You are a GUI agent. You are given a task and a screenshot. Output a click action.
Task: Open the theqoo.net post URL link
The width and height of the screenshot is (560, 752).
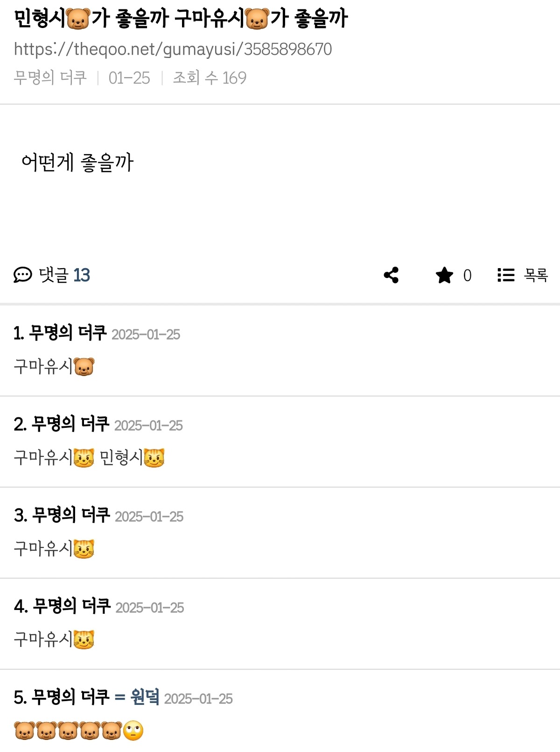click(173, 49)
